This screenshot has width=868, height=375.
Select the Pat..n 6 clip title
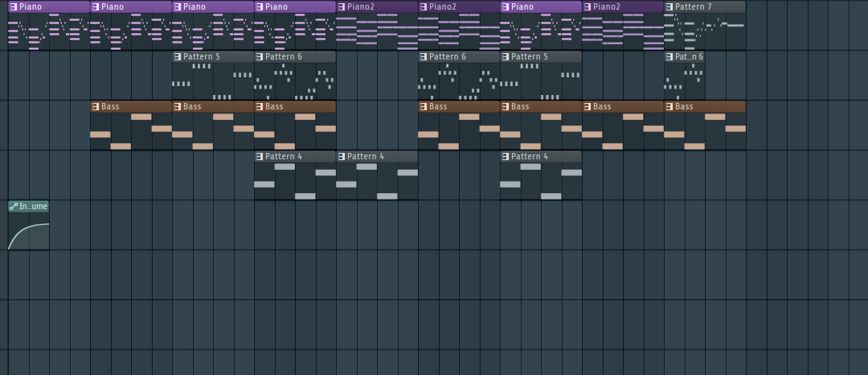point(690,57)
